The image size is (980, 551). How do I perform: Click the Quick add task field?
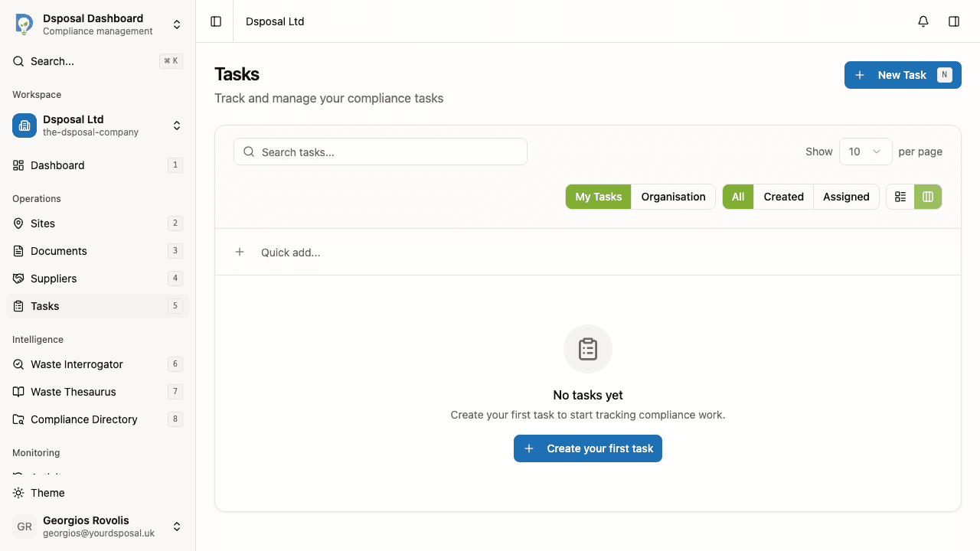[291, 253]
